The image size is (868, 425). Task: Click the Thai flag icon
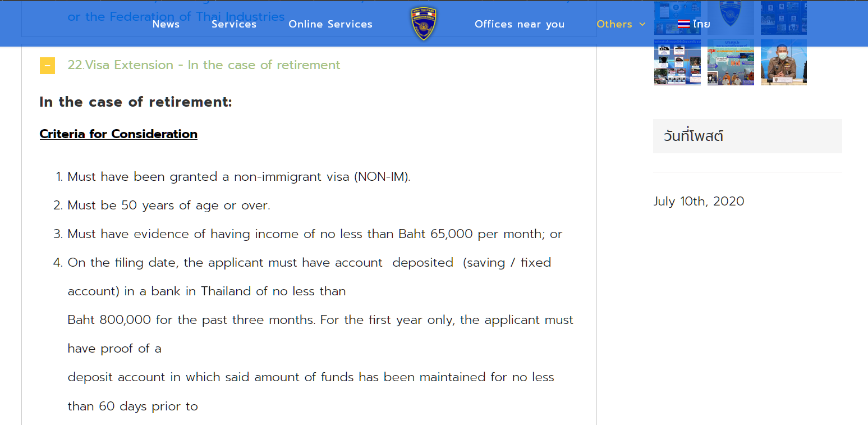coord(683,24)
